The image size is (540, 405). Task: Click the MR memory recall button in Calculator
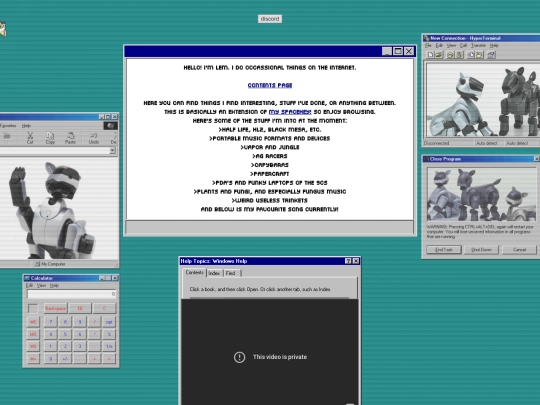point(33,334)
